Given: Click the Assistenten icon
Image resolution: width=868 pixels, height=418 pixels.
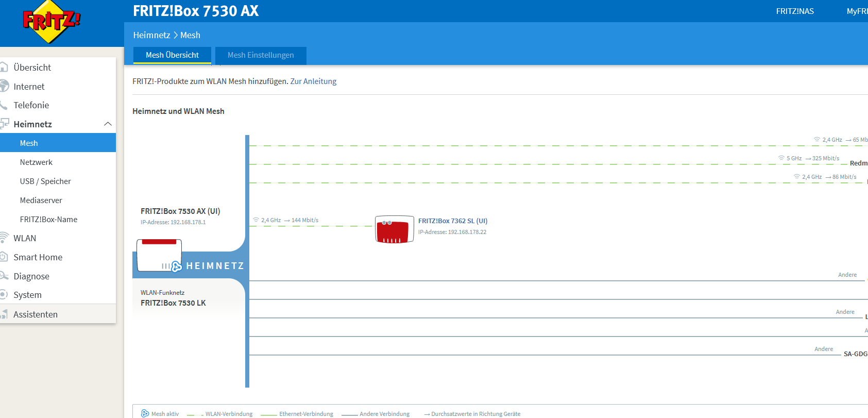Looking at the screenshot, I should [x=4, y=314].
